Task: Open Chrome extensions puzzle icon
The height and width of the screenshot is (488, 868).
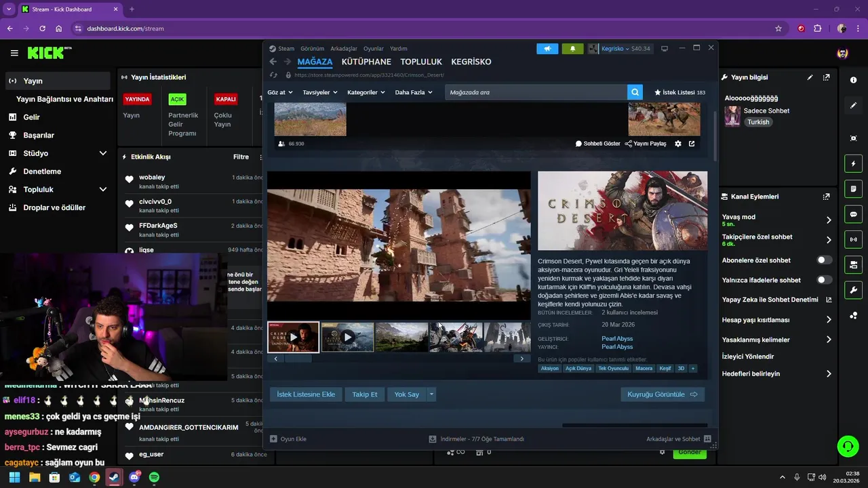Action: 817,28
